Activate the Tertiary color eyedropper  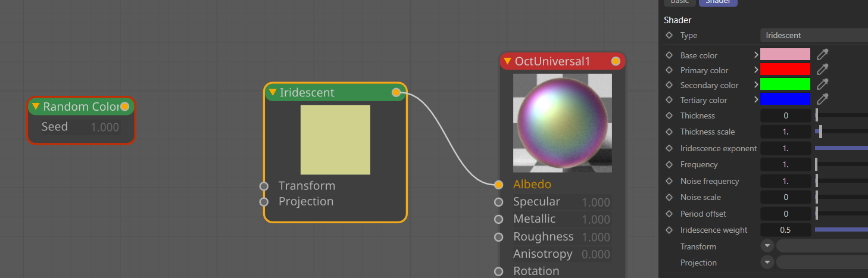click(822, 99)
